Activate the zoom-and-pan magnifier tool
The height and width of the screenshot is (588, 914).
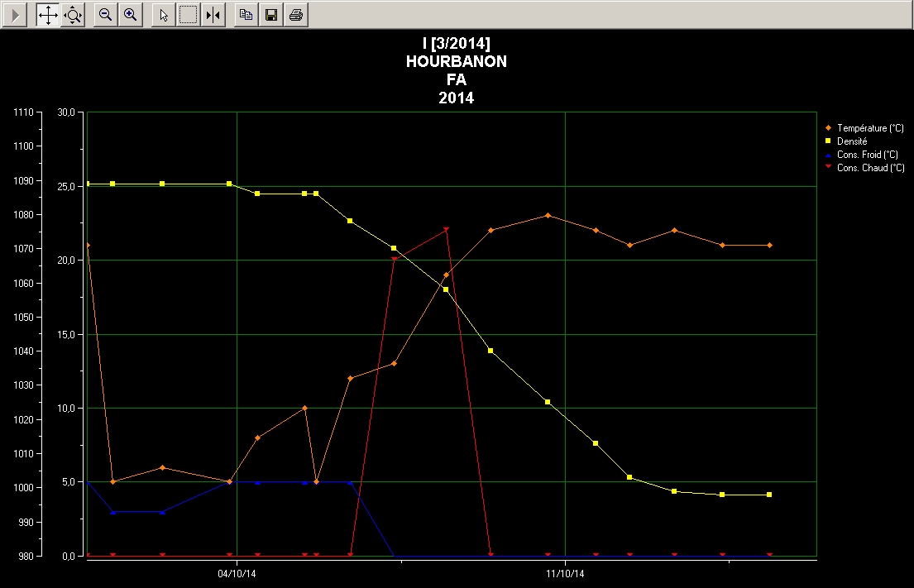[x=73, y=15]
